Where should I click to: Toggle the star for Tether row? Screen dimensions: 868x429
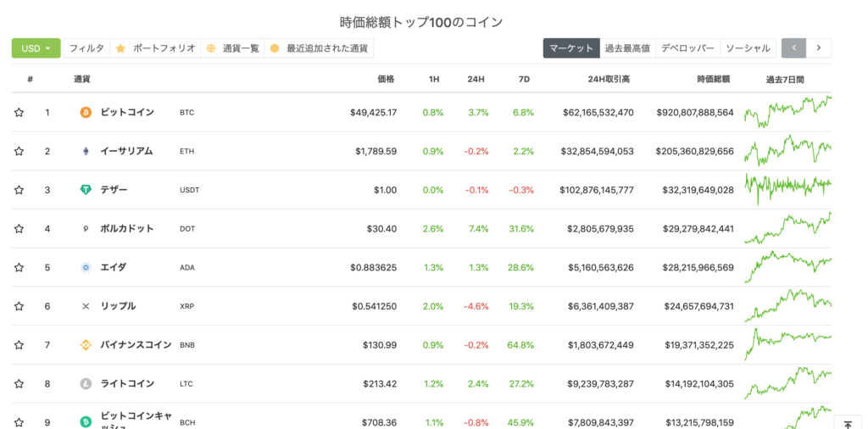19,190
